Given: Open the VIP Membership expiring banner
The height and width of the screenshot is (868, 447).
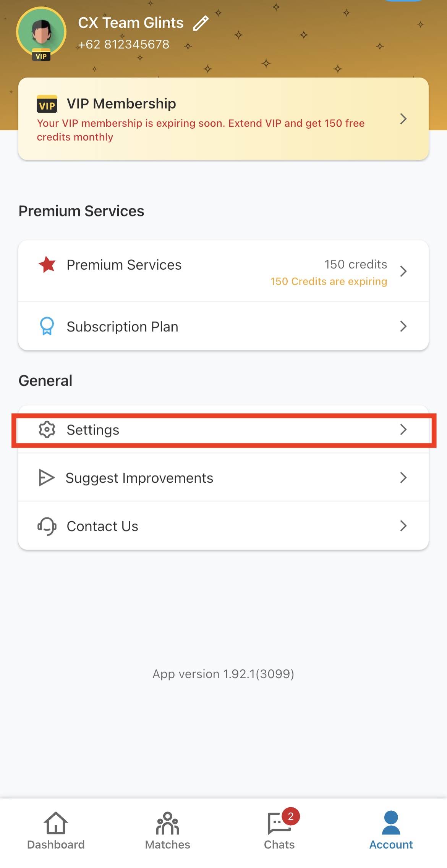Looking at the screenshot, I should (x=223, y=118).
